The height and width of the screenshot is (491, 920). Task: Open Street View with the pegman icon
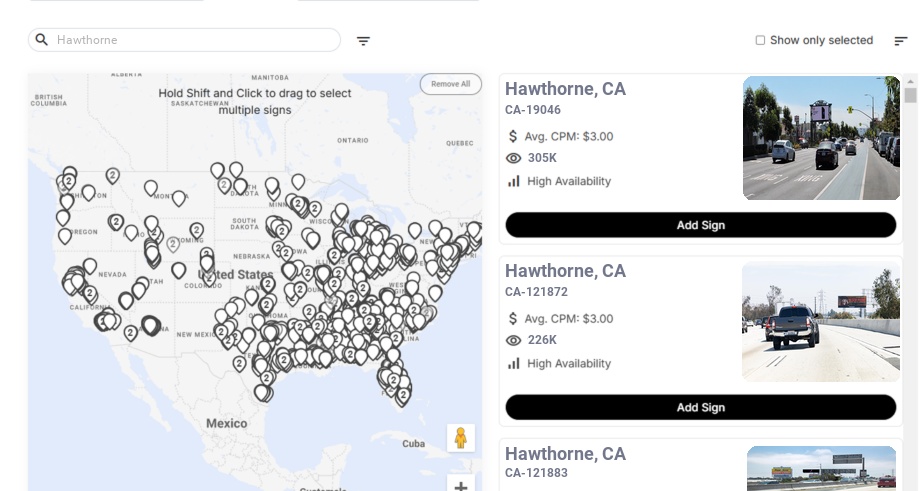pos(461,438)
